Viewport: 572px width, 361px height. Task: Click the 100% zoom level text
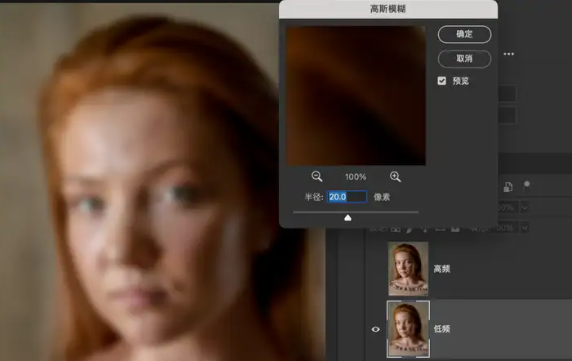tap(356, 177)
